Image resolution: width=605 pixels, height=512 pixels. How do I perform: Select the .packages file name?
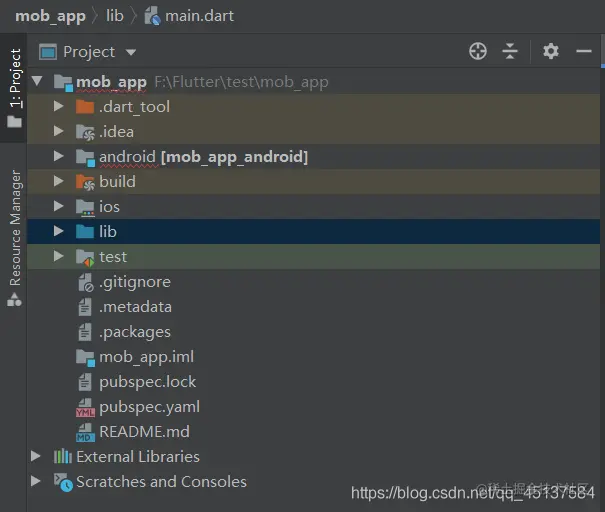pos(135,332)
